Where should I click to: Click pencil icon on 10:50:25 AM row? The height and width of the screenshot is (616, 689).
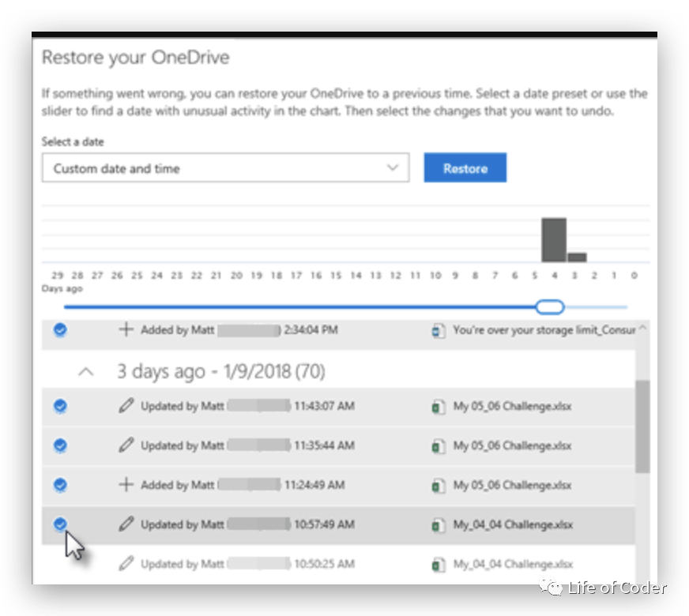126,563
